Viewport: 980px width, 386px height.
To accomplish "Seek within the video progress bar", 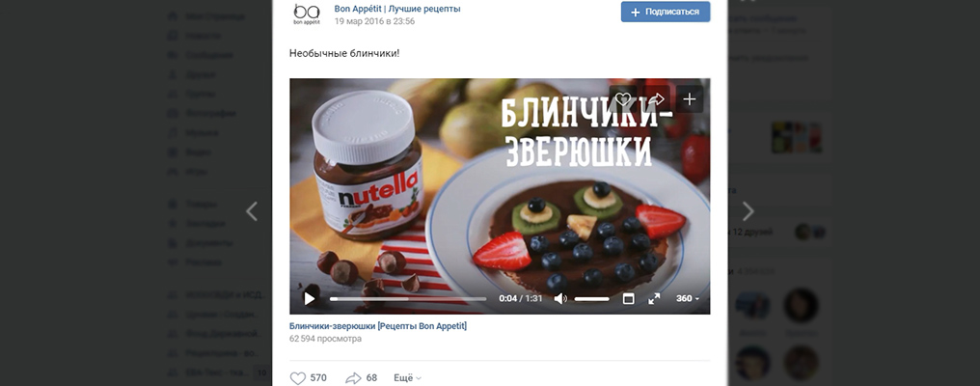I will pos(408,299).
